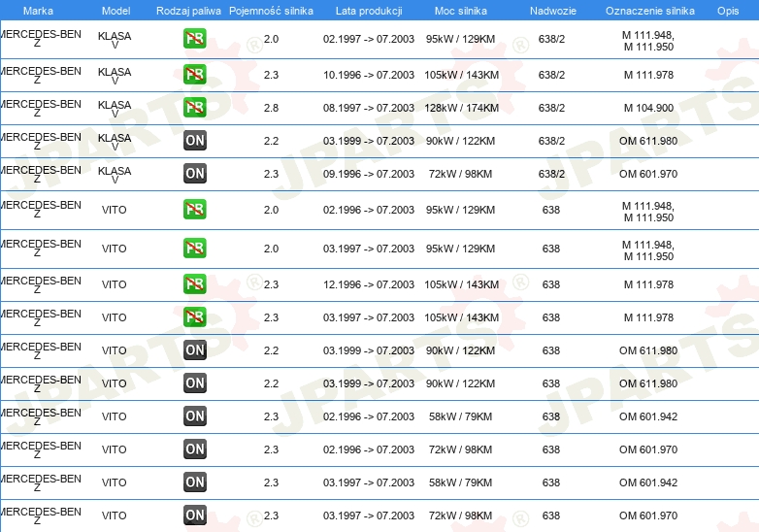The image size is (759, 532).
Task: Click capacity "2.2" in the Klasa V row
Action: (x=271, y=141)
